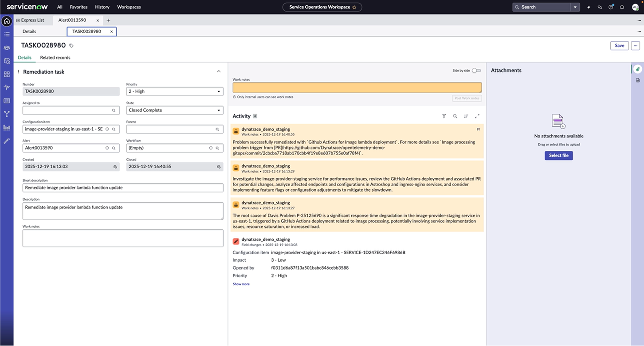Open the Search bar dropdown arrow
The image size is (644, 346).
pos(575,7)
